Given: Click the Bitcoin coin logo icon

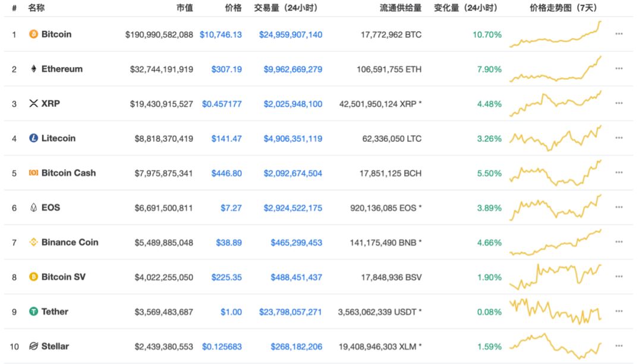Looking at the screenshot, I should pyautogui.click(x=33, y=34).
